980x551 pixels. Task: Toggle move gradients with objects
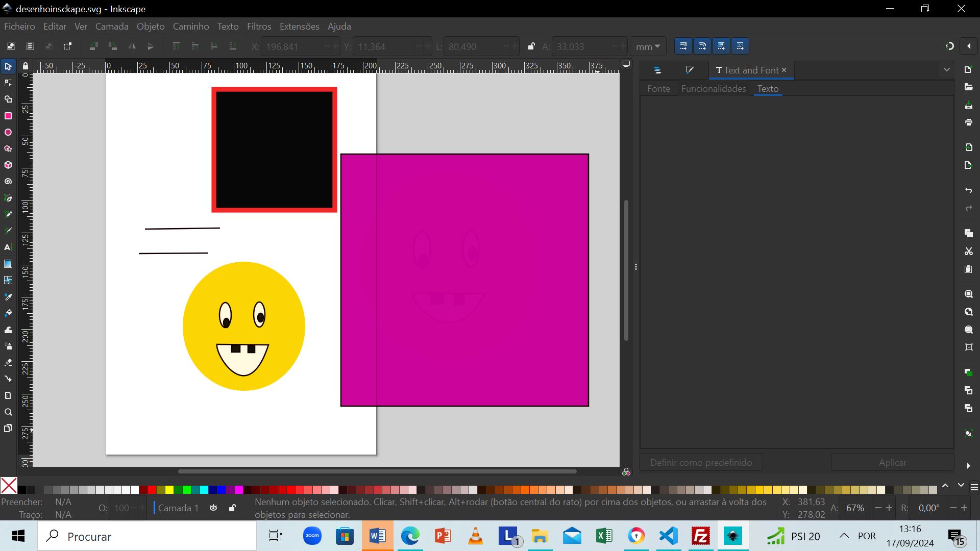(721, 46)
